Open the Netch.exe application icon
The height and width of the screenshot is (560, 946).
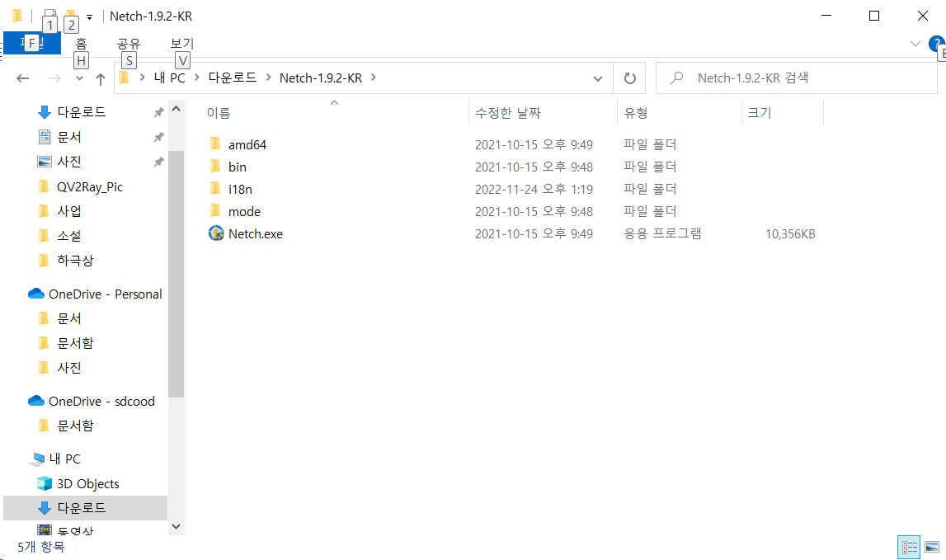coord(216,233)
